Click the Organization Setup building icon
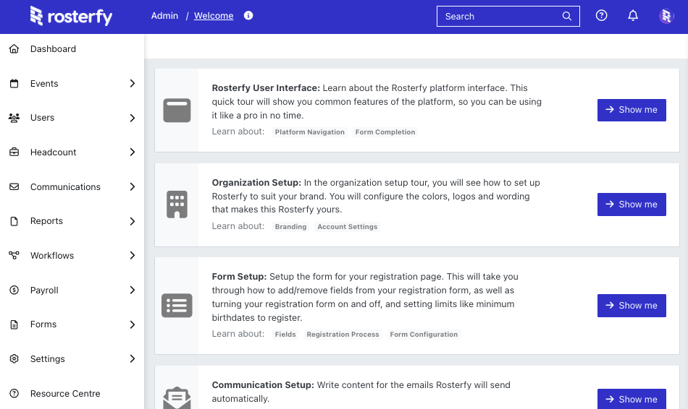This screenshot has height=409, width=688. pos(177,204)
